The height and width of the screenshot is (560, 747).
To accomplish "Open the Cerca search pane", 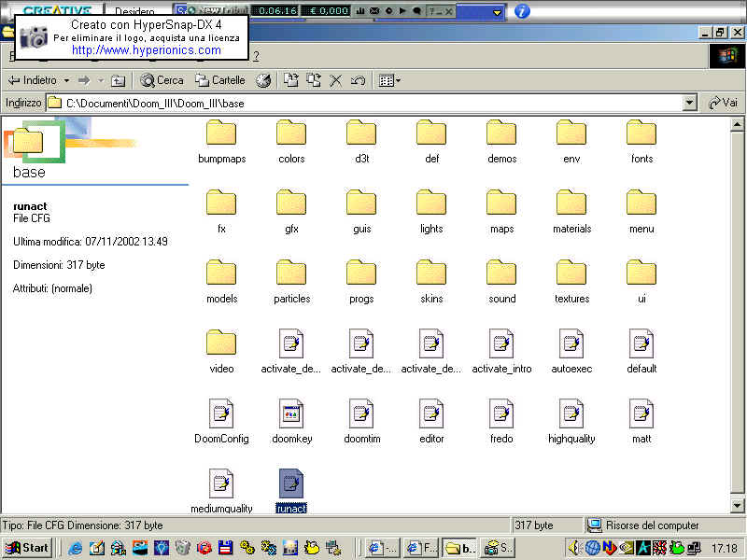I will click(162, 80).
